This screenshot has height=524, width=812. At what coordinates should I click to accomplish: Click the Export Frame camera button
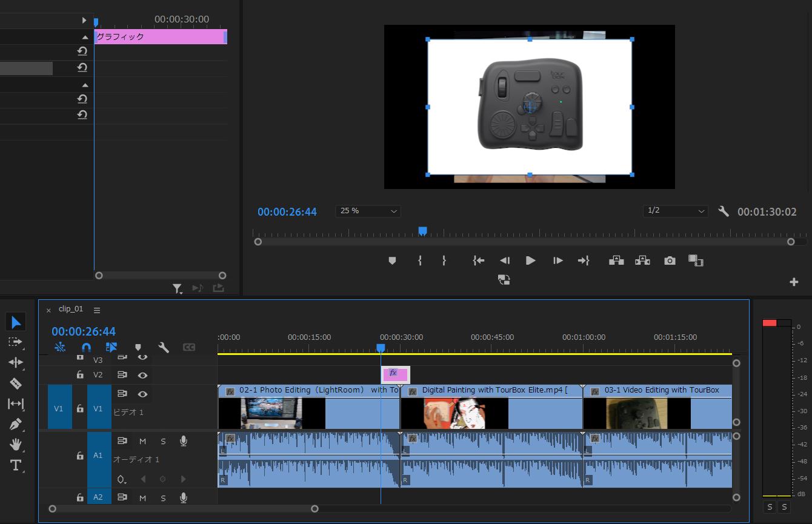pos(669,260)
